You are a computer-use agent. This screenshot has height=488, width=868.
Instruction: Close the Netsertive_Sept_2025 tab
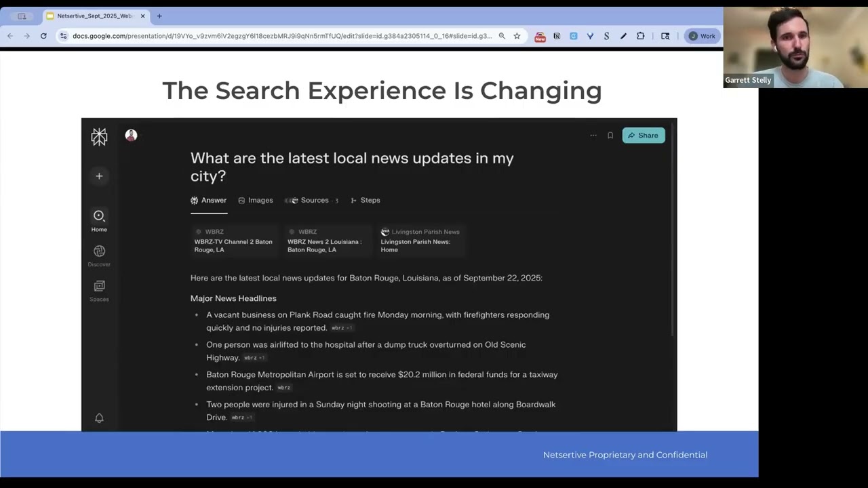tap(142, 16)
